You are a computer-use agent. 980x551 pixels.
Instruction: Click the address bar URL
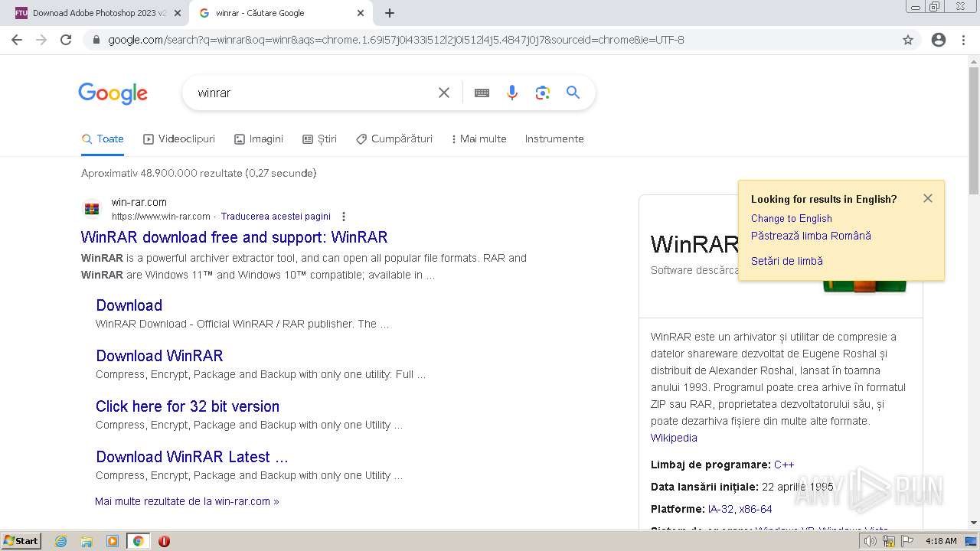coord(396,40)
